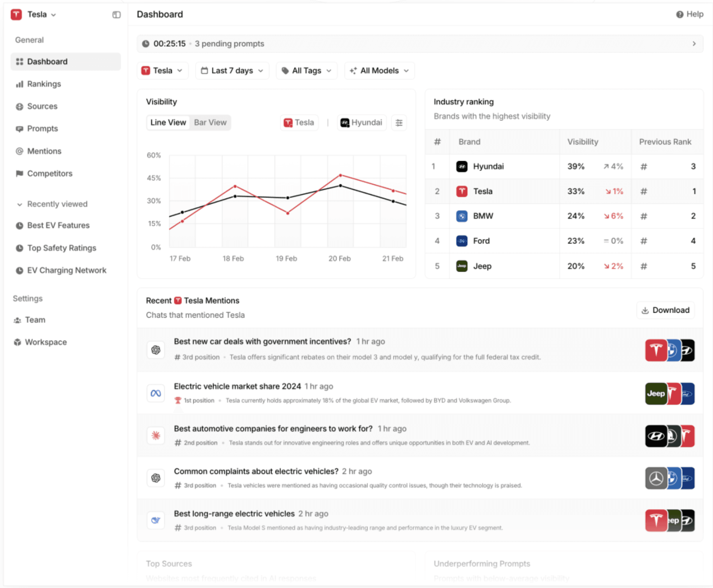Switch chart to Line View

tap(168, 123)
